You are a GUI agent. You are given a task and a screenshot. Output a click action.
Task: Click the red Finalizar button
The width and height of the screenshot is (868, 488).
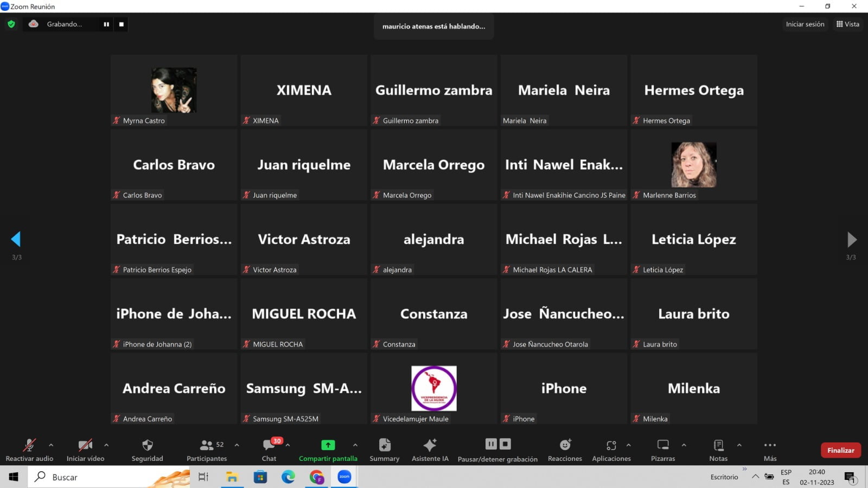[x=840, y=450]
